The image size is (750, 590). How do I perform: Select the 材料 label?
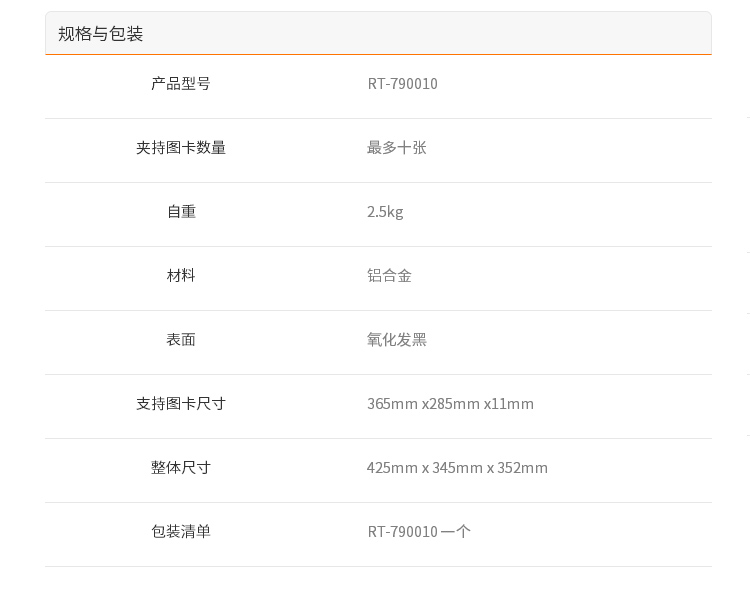181,276
